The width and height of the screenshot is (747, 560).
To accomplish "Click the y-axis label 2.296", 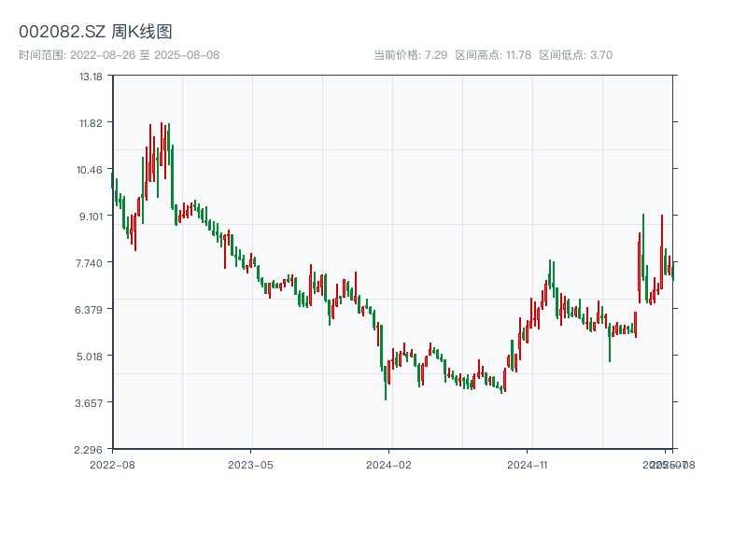I will click(88, 450).
